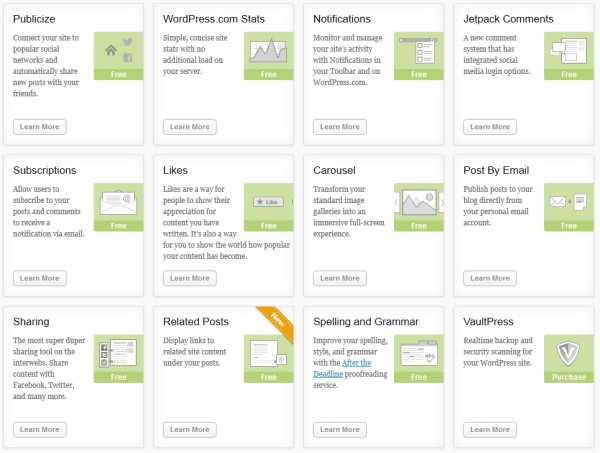
Task: Click the Free label on Notifications
Action: [419, 74]
